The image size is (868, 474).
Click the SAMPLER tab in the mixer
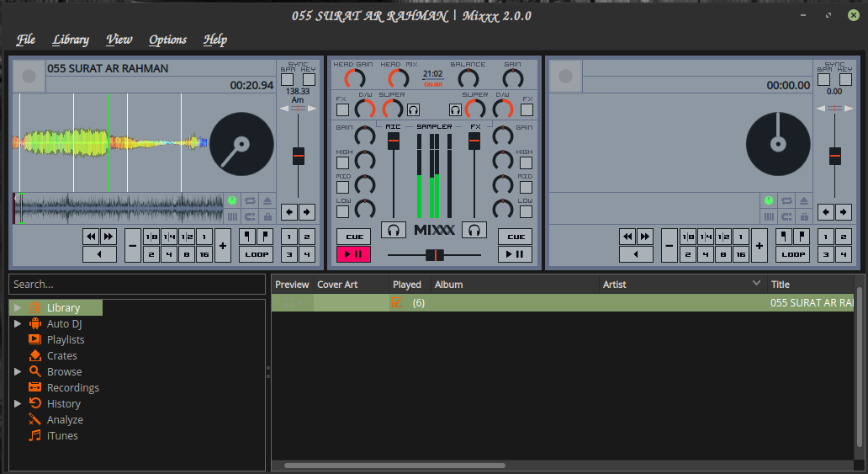435,127
